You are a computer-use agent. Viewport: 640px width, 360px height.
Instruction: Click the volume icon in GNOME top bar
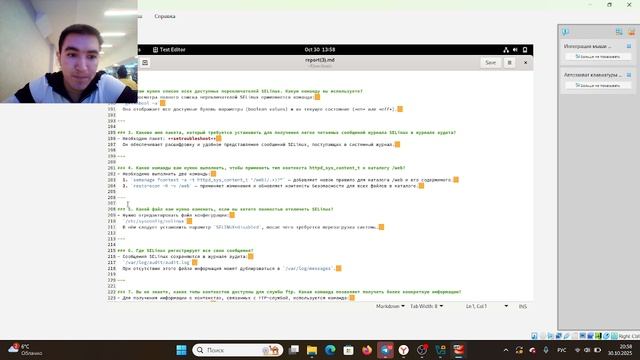(515, 50)
